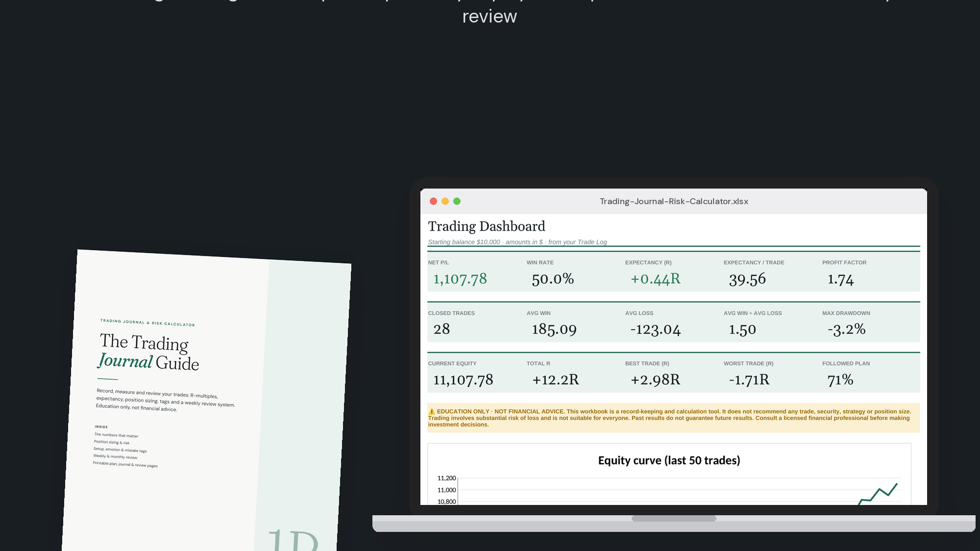
Task: Select the Net P/L value 1,107.78
Action: point(460,279)
